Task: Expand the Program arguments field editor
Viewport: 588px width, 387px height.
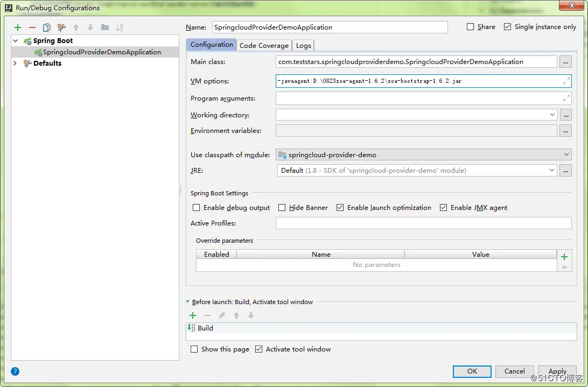Action: [566, 98]
